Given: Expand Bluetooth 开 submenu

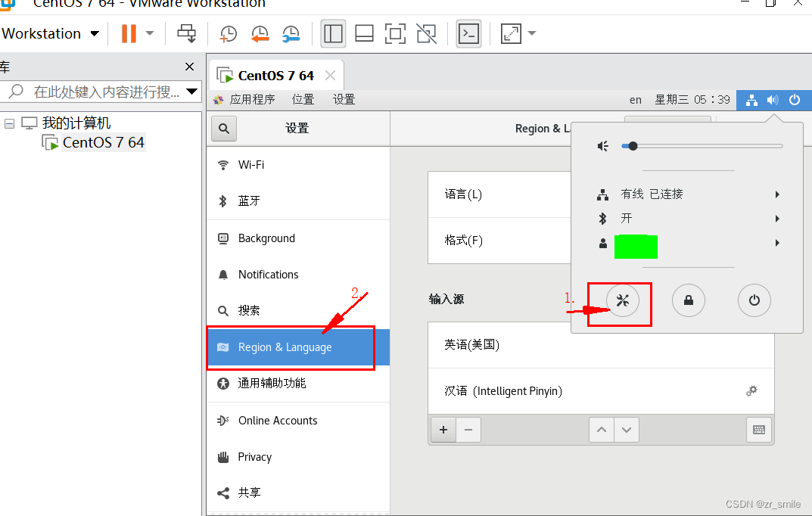Looking at the screenshot, I should [688, 219].
